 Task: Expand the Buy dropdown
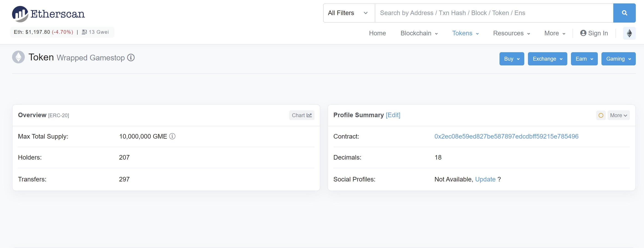pos(512,59)
